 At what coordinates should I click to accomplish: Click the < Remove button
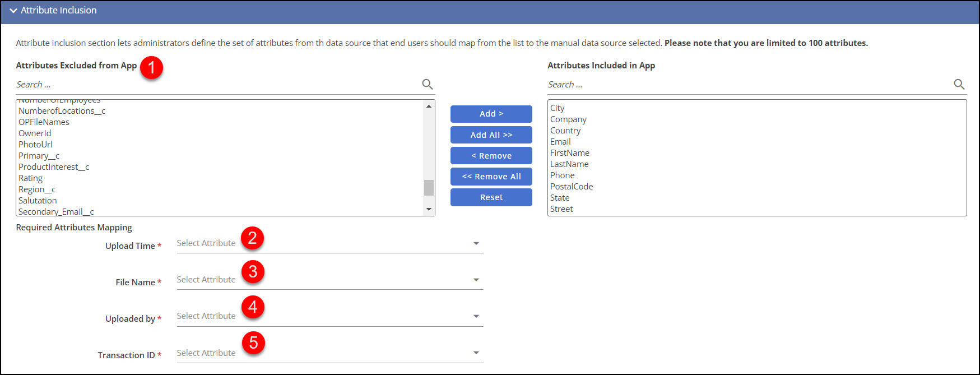491,156
